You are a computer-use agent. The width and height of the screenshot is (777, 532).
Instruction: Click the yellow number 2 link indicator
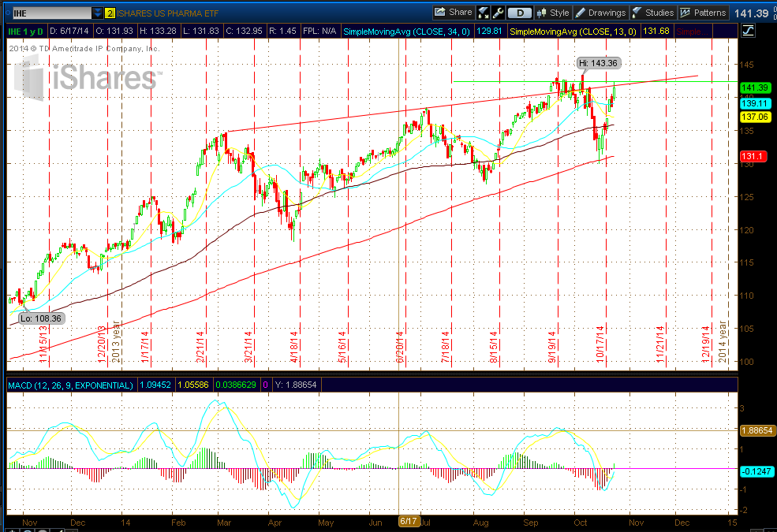110,13
